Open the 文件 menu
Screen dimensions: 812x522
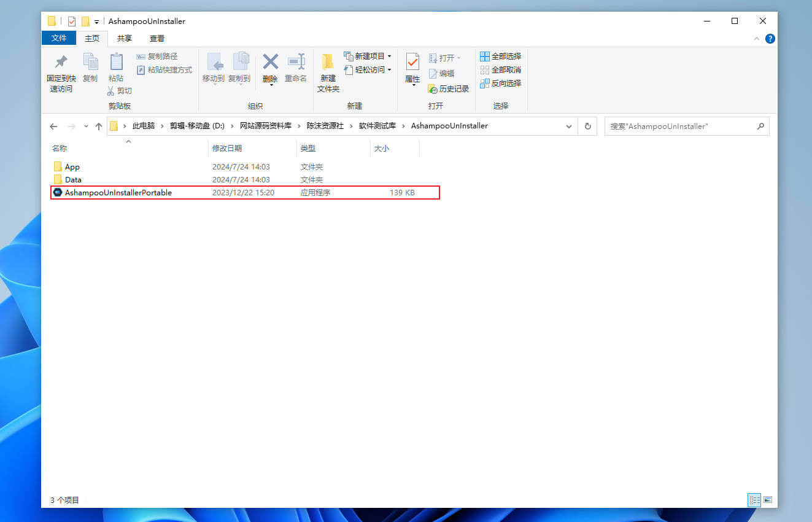pyautogui.click(x=59, y=38)
